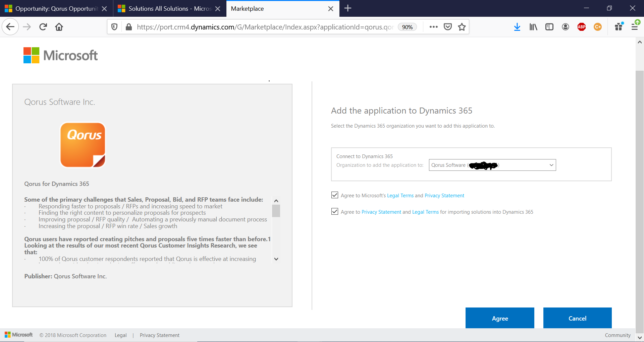Uncheck importing solutions Privacy Statement checkbox
644x342 pixels.
point(334,211)
